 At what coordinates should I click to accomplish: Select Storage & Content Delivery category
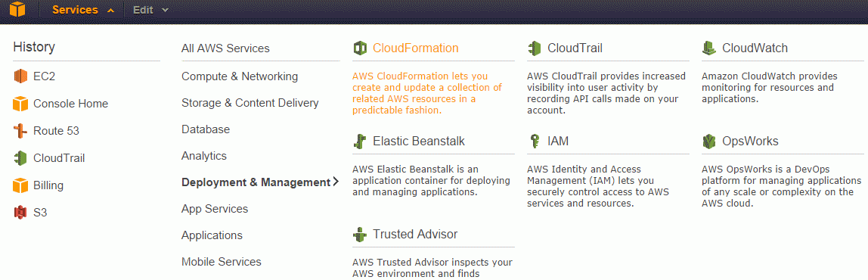click(x=250, y=103)
